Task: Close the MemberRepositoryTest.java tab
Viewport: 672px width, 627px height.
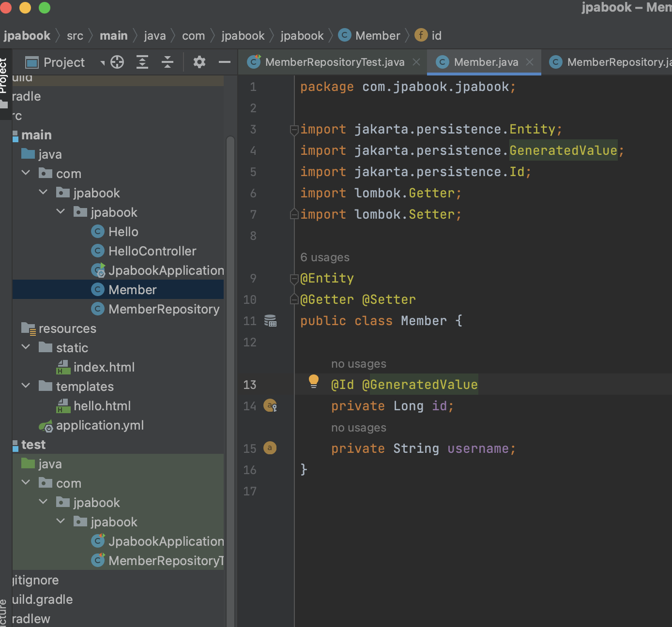Action: click(416, 62)
